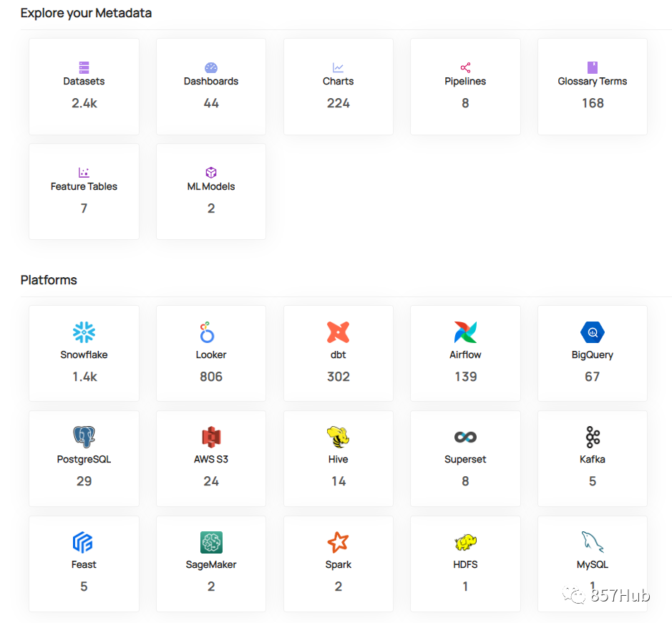Select the Feature Tables card
The width and height of the screenshot is (672, 623).
[84, 191]
